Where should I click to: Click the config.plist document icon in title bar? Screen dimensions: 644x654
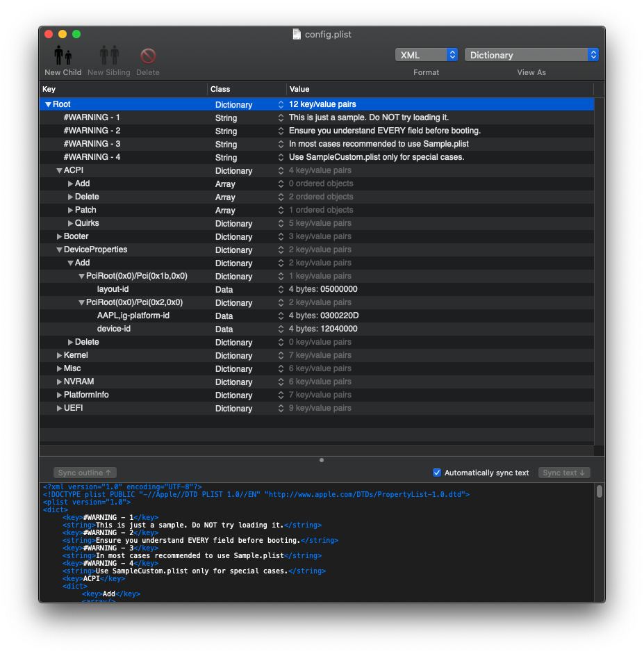coord(297,34)
